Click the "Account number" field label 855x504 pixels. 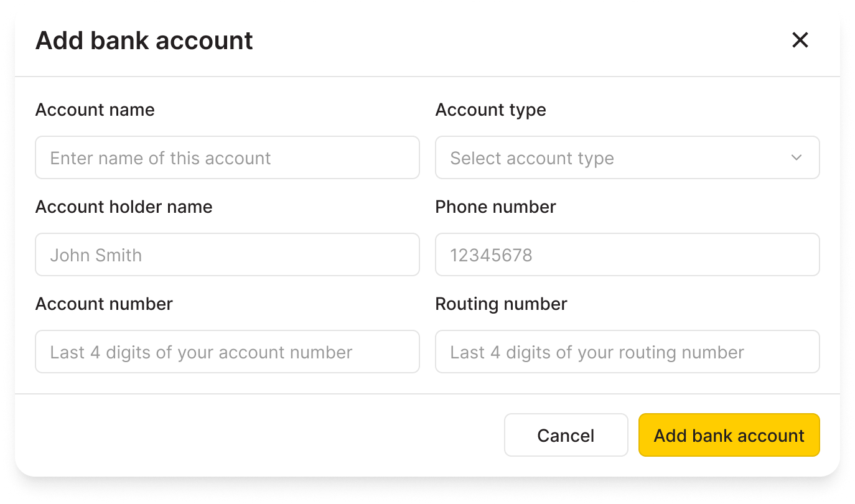[x=104, y=304]
